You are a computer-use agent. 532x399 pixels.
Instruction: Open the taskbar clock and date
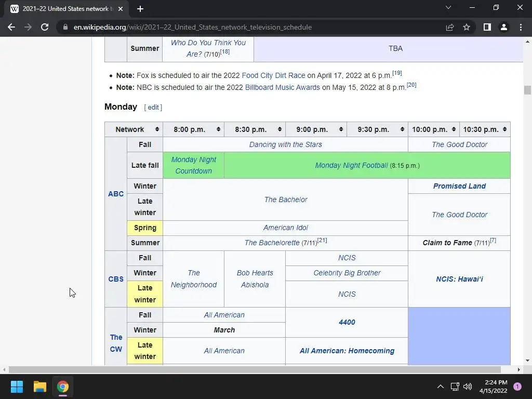[494, 387]
